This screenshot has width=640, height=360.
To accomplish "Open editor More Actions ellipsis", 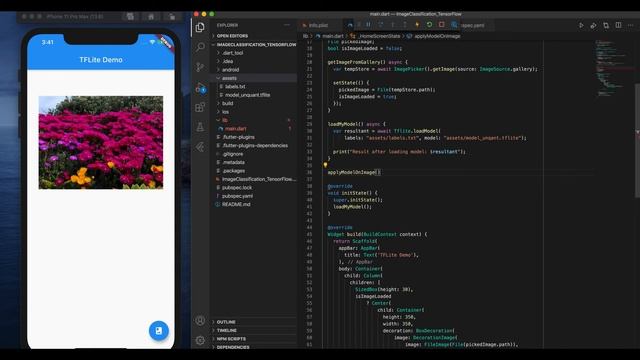I will 631,25.
